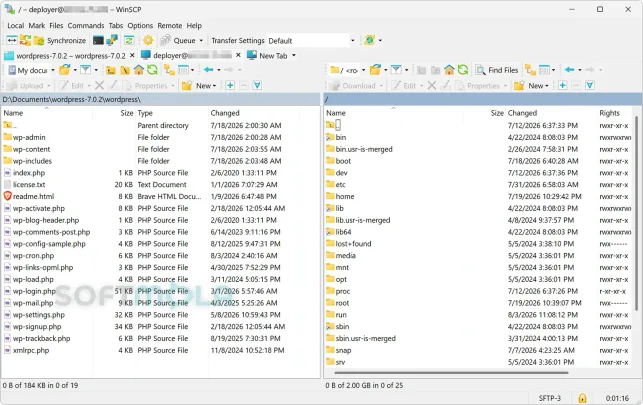Screen dimensions: 643x405
Task: Click the remote horizontal scrollbar
Action: click(x=451, y=373)
